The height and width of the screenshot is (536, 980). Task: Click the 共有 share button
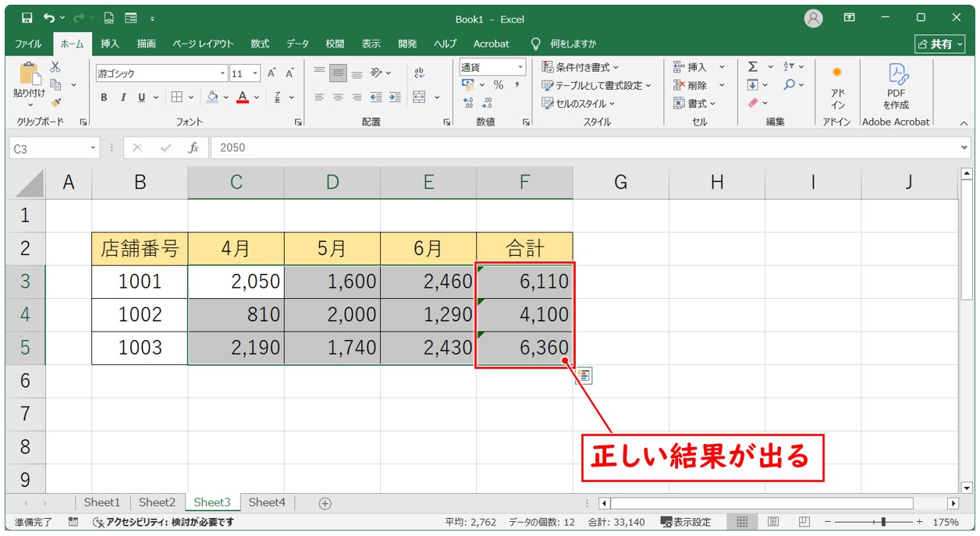pyautogui.click(x=939, y=44)
